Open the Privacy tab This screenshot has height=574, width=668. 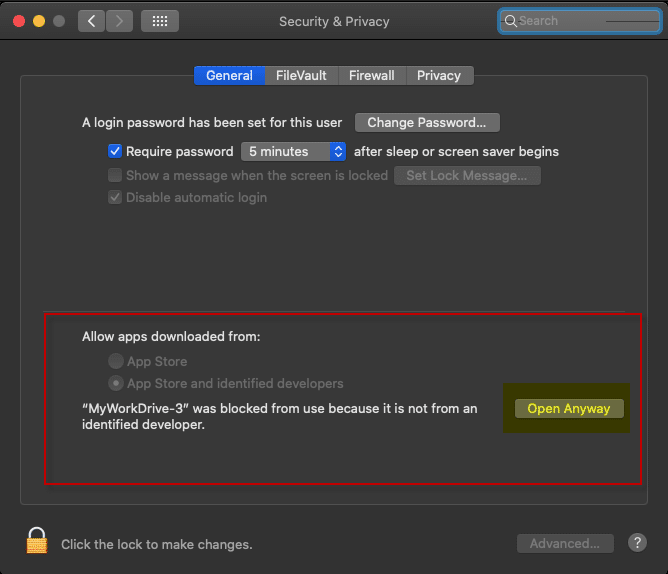(x=439, y=75)
